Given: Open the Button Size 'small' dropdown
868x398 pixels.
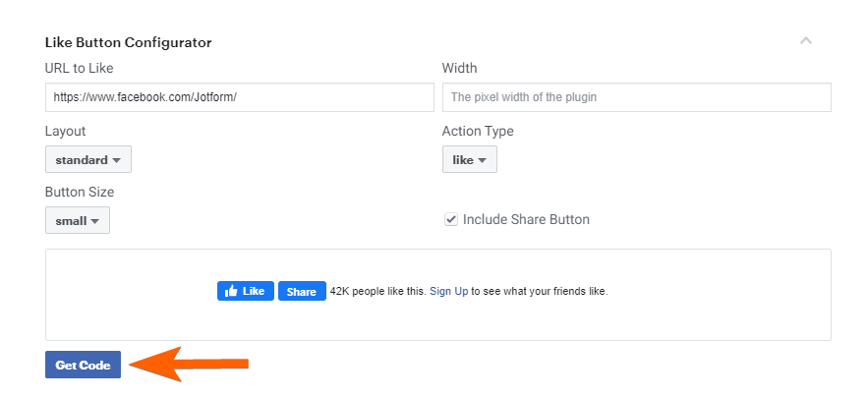Looking at the screenshot, I should coord(77,220).
